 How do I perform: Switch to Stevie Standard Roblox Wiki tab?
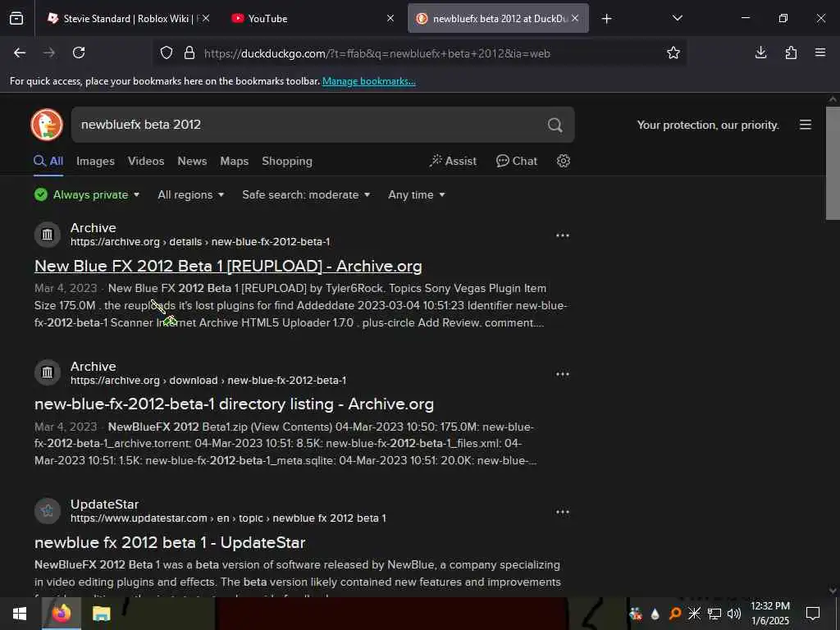pyautogui.click(x=123, y=19)
